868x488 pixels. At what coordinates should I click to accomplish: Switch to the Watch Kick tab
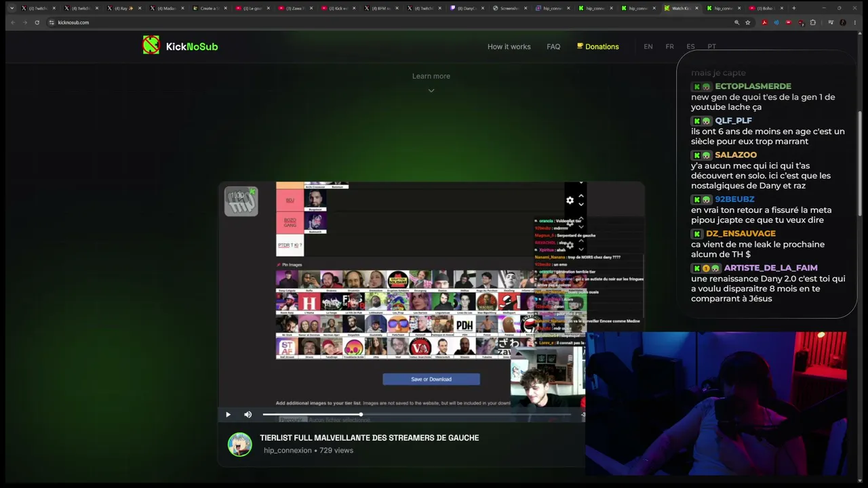[x=682, y=8]
